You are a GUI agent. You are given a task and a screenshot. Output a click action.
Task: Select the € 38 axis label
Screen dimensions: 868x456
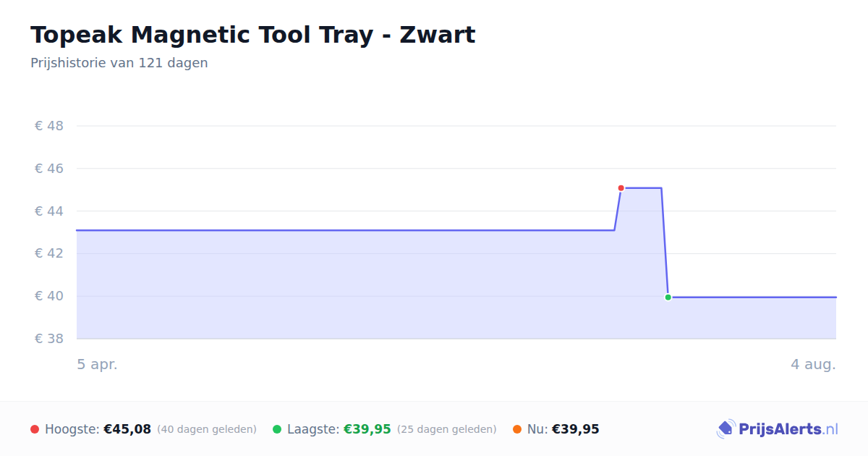point(49,339)
